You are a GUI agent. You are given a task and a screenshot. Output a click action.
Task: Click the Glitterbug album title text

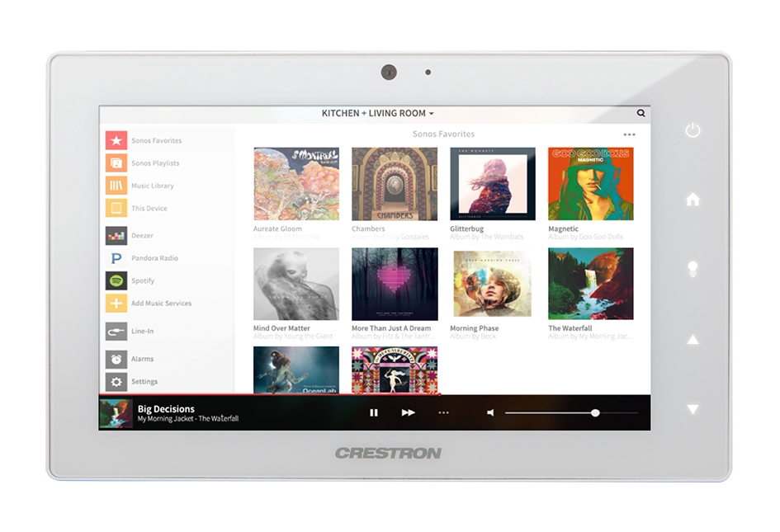click(466, 228)
